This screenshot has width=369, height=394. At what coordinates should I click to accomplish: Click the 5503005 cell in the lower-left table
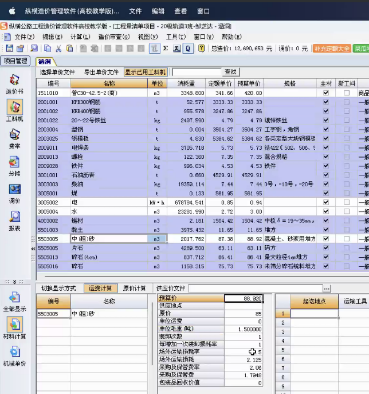pos(53,313)
